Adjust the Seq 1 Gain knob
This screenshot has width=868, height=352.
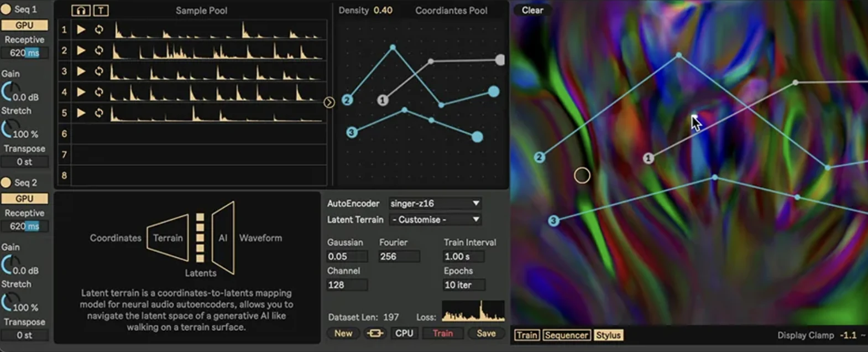[10, 92]
